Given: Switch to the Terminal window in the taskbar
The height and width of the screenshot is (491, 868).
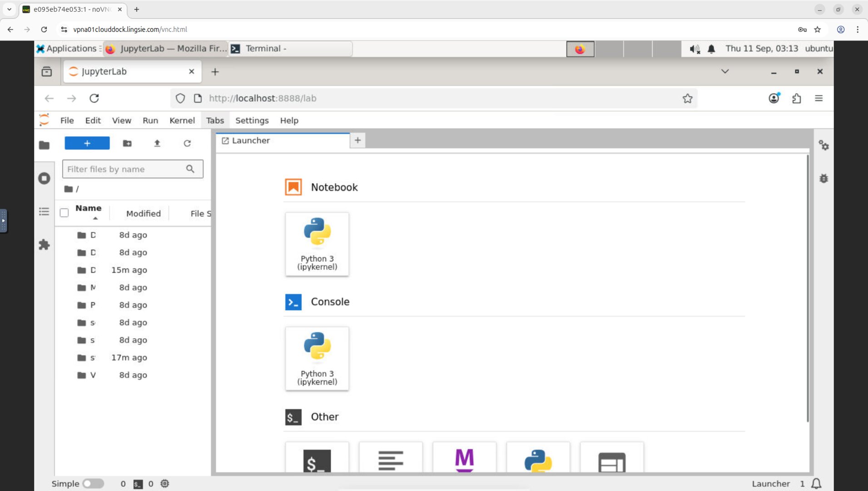Looking at the screenshot, I should (x=289, y=49).
